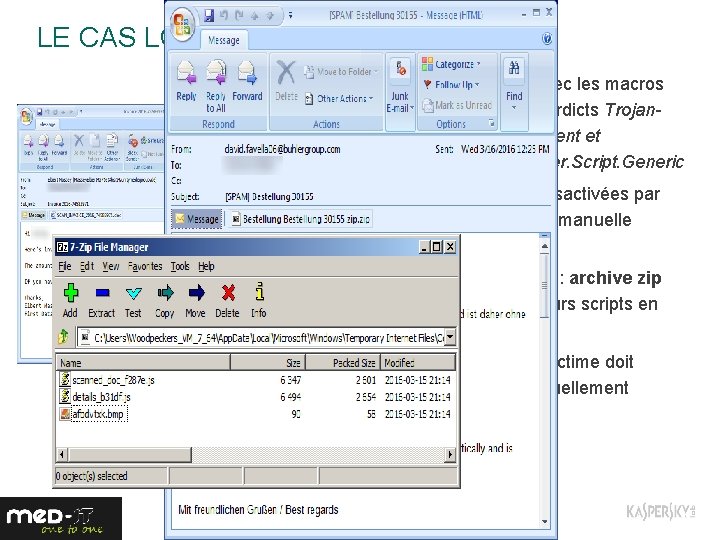Click Next Item arrow in quick access toolbar
720x540 pixels.
click(270, 16)
